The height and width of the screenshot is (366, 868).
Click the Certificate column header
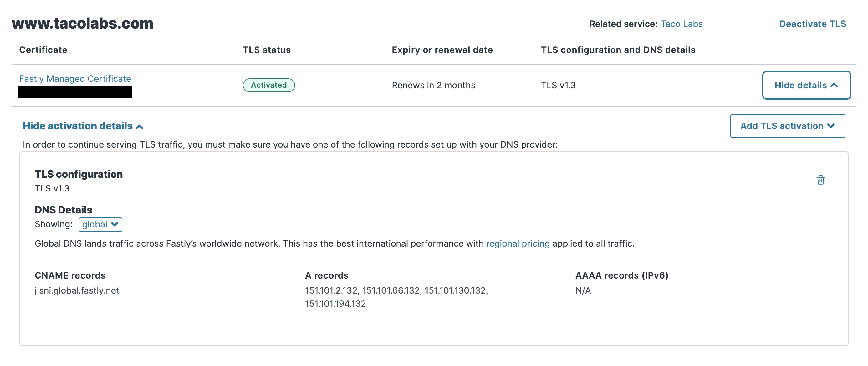point(43,50)
